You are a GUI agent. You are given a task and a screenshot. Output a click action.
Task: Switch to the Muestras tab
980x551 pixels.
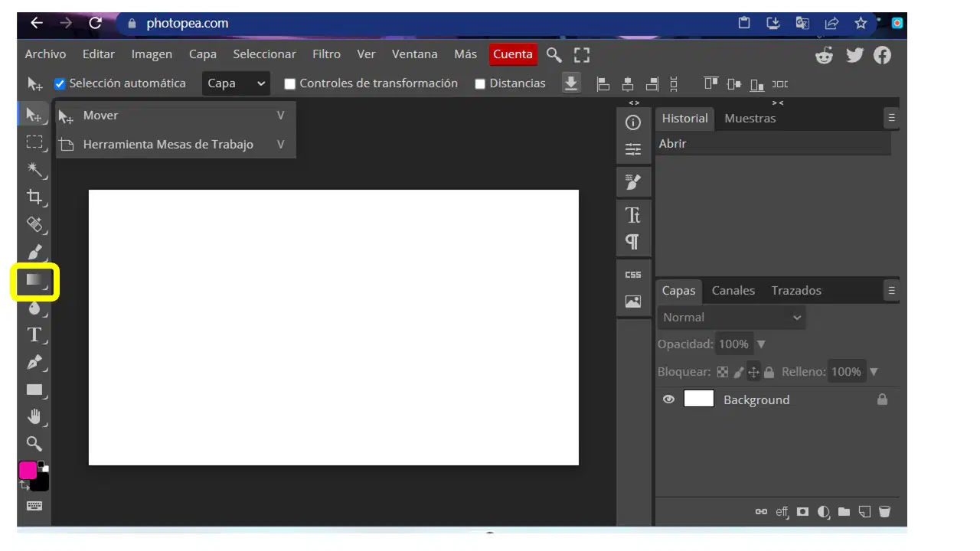[x=750, y=119]
